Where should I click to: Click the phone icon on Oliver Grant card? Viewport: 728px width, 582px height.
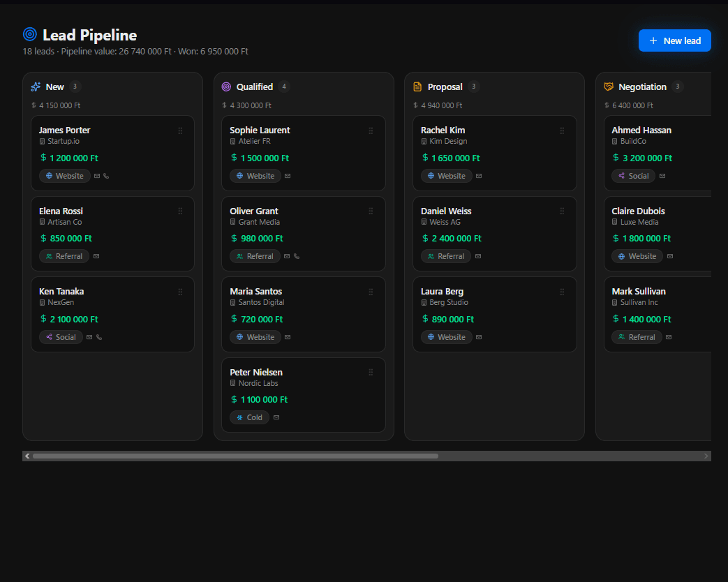pyautogui.click(x=297, y=256)
